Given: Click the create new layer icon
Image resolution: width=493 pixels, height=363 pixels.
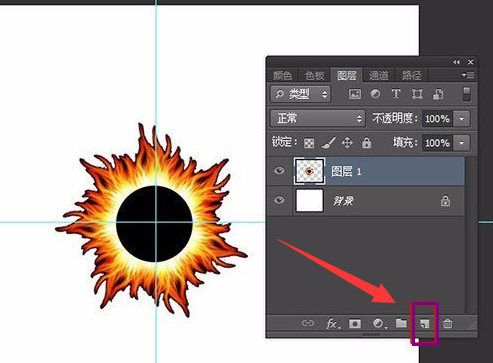Looking at the screenshot, I should point(424,323).
